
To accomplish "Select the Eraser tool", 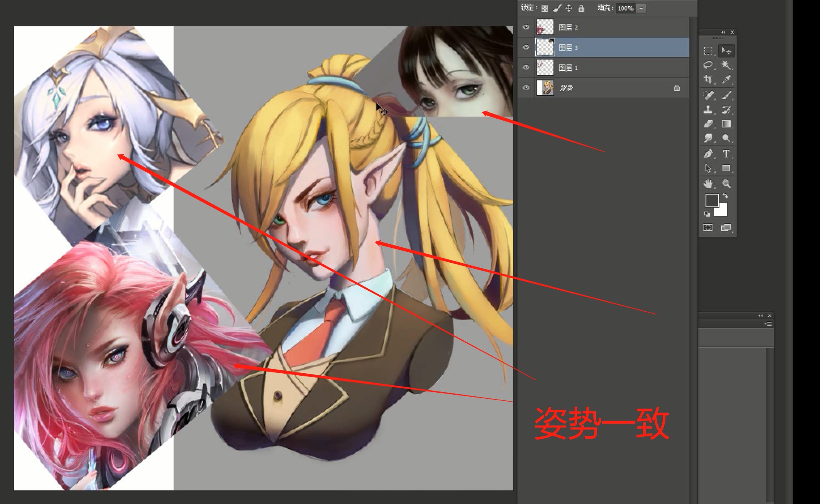I will (708, 124).
